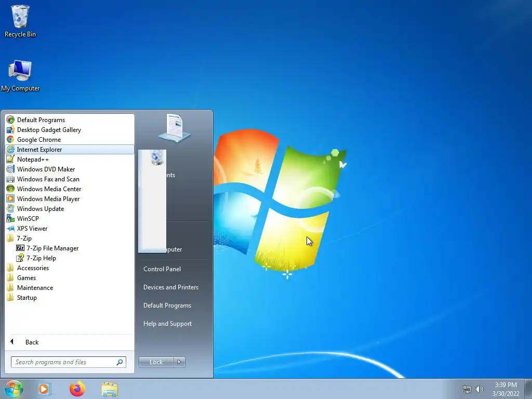532x399 pixels.
Task: Click Back to return to main Start menu
Action: coord(32,342)
